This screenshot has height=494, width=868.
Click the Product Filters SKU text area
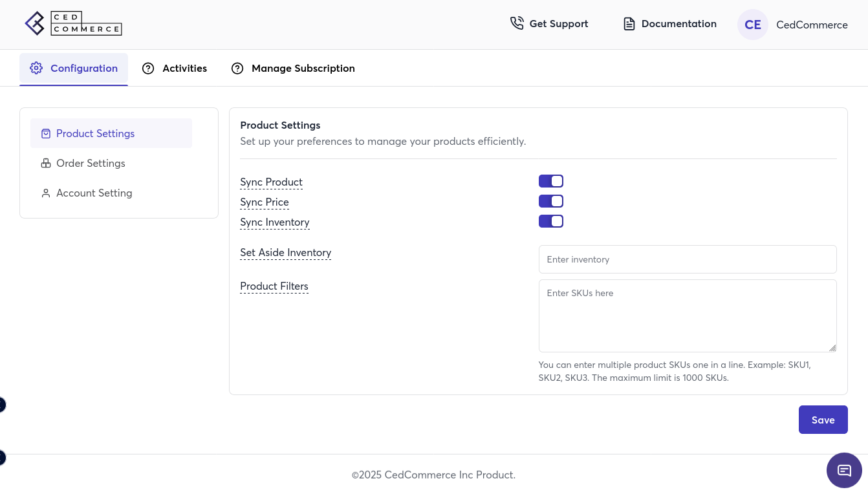click(x=687, y=316)
